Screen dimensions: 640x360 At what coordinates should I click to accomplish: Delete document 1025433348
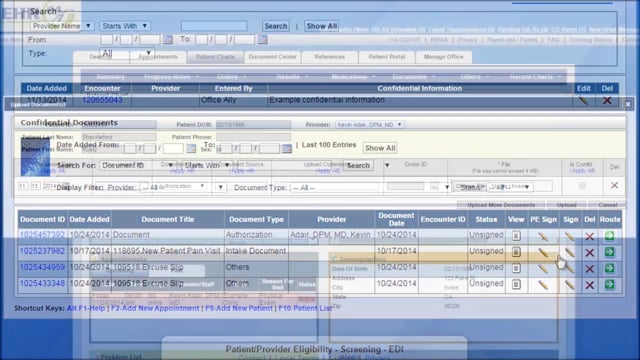(x=589, y=284)
